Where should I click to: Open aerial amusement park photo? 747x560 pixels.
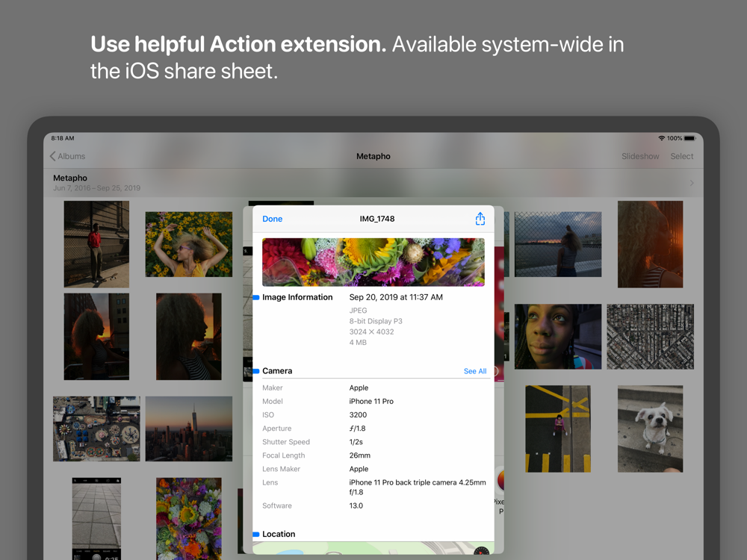click(96, 429)
